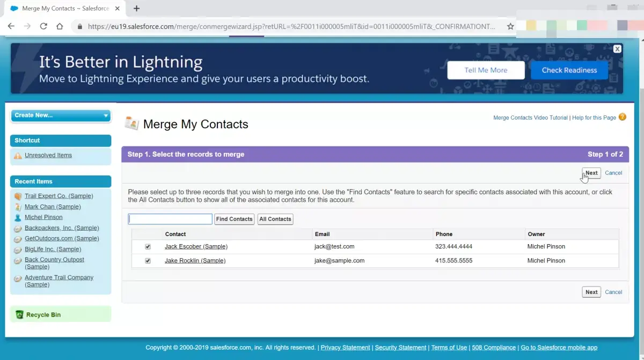Click the top Next button
Image resolution: width=644 pixels, height=360 pixels.
pyautogui.click(x=591, y=173)
